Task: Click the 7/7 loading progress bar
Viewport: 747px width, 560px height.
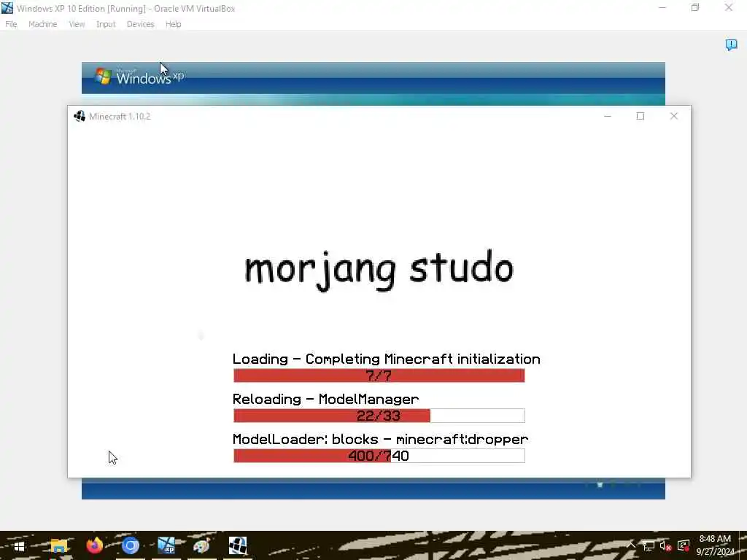Action: click(379, 376)
